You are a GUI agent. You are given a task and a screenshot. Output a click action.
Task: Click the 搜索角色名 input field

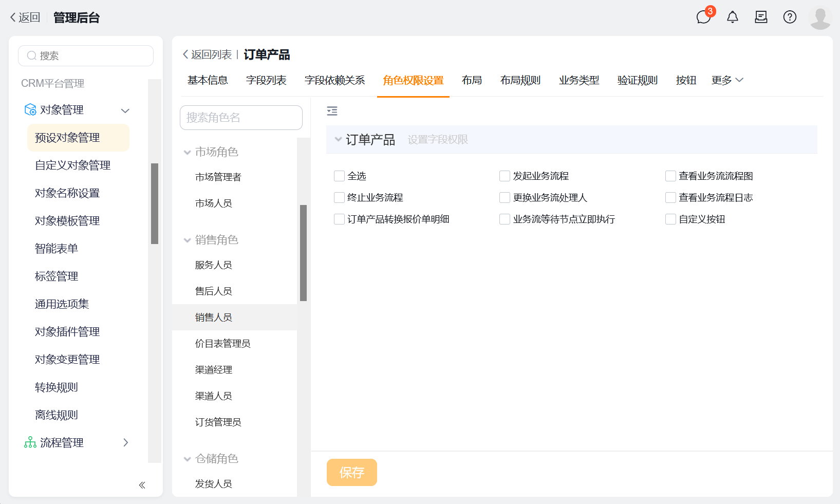pyautogui.click(x=241, y=118)
